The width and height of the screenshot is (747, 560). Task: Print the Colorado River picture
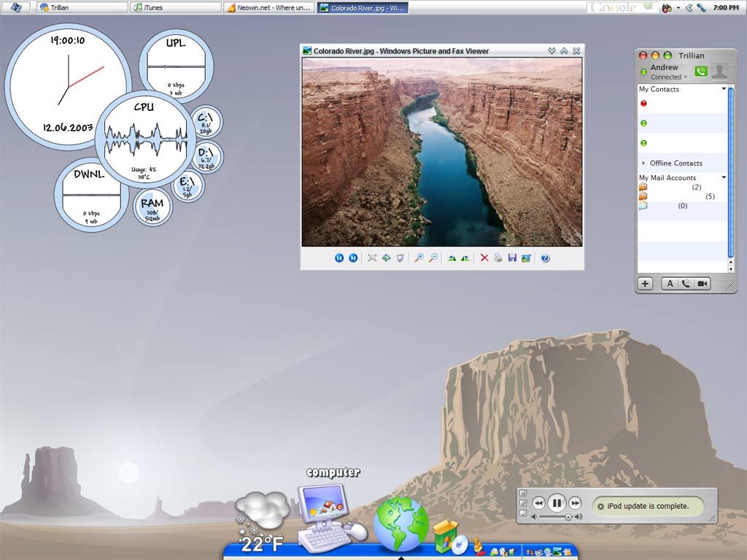pos(498,258)
